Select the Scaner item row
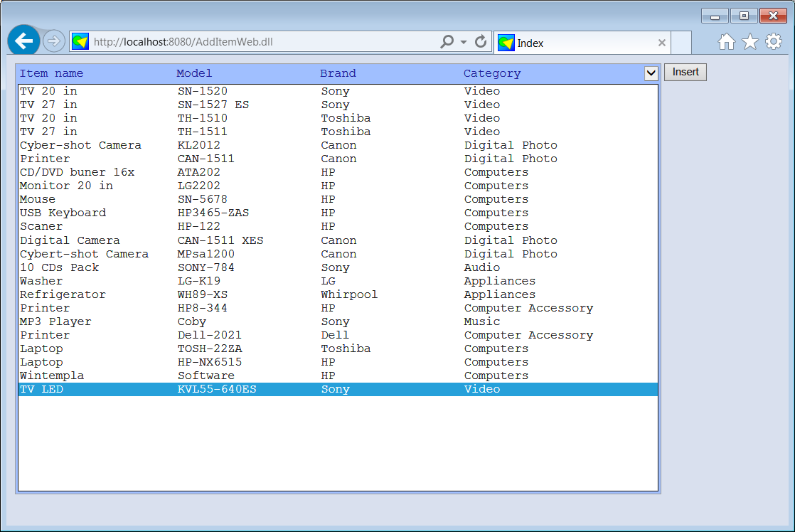Viewport: 795px width, 532px height. pos(338,226)
